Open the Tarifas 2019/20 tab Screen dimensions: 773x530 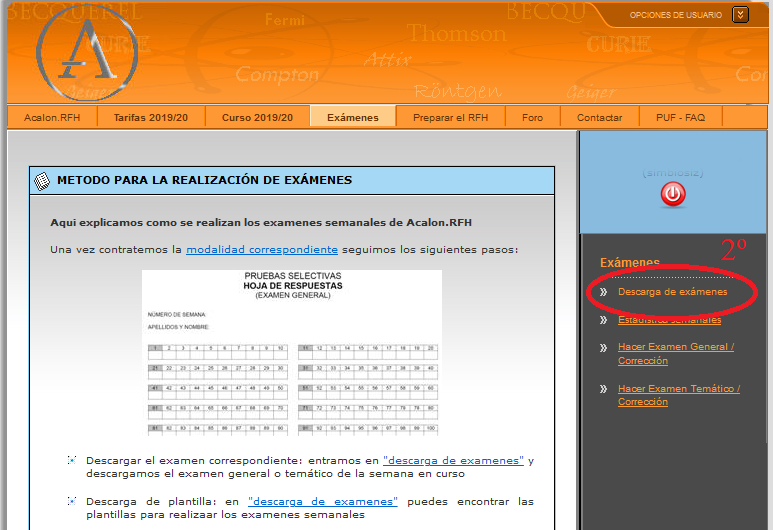[150, 117]
